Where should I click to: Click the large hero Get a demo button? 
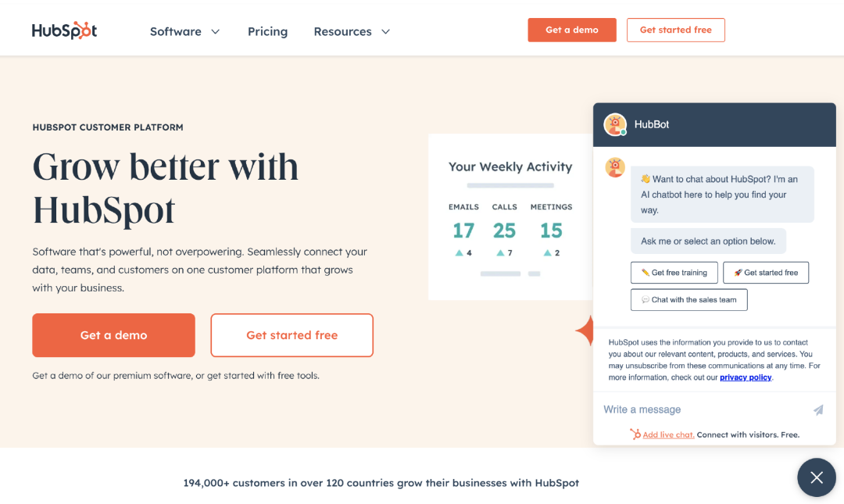point(113,335)
